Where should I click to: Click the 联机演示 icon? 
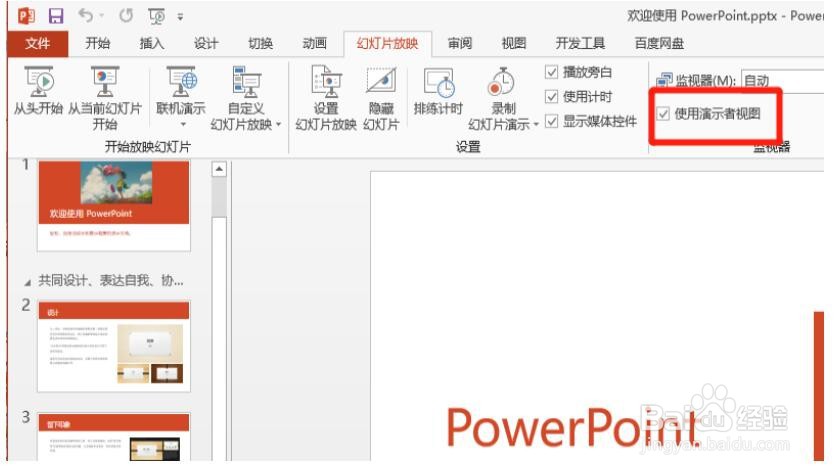coord(181,83)
